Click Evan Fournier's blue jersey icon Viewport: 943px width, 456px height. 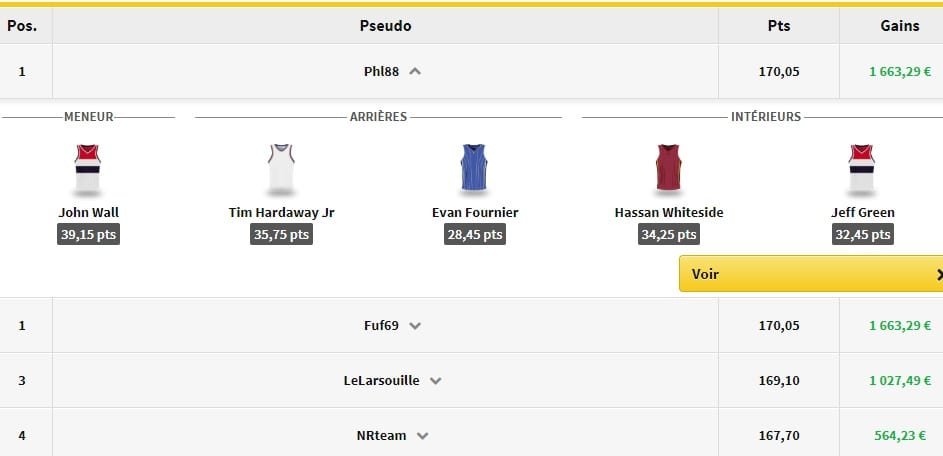point(474,170)
